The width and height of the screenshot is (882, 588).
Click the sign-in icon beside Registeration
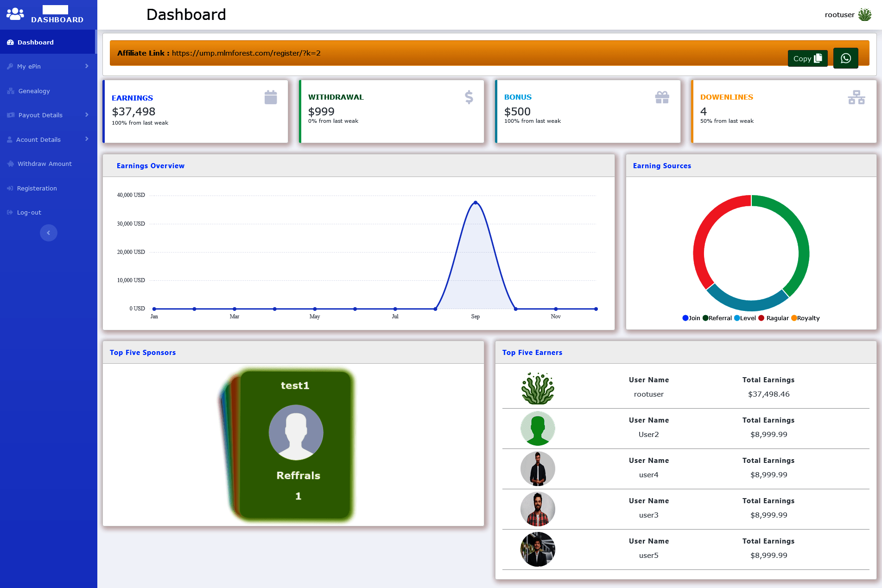click(10, 188)
